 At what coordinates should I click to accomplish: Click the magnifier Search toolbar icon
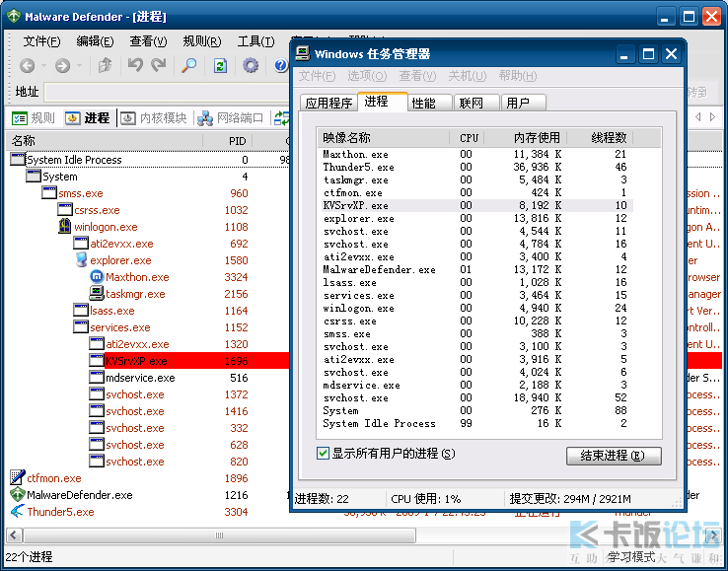click(x=188, y=65)
